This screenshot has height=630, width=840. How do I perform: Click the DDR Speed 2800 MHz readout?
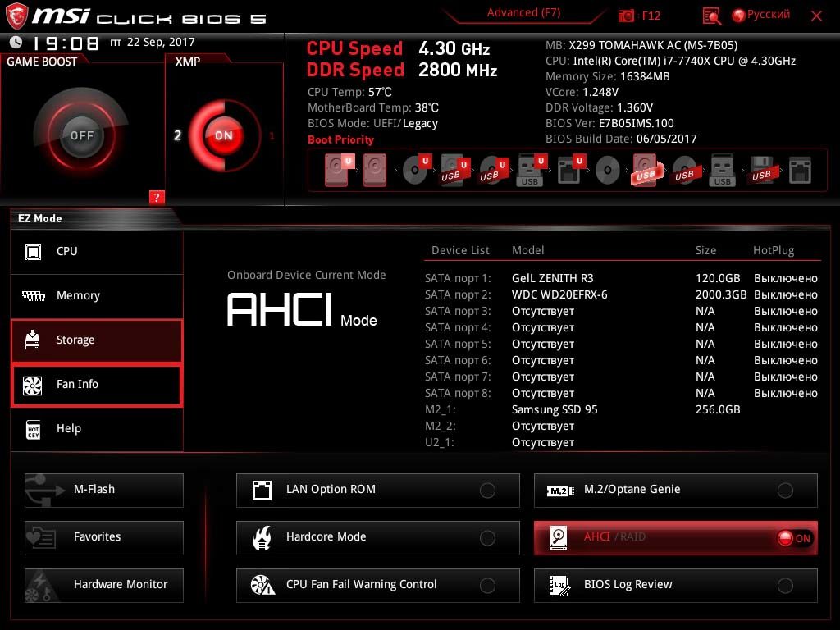(402, 71)
